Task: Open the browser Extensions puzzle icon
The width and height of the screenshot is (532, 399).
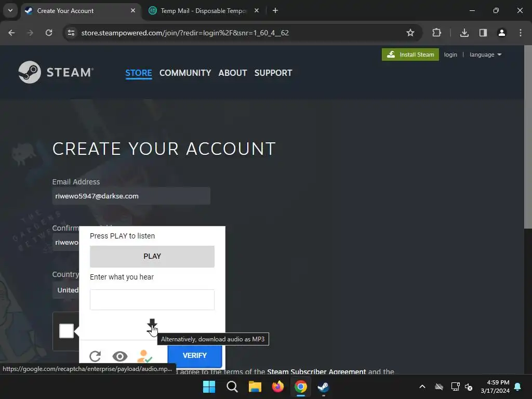Action: pyautogui.click(x=436, y=33)
